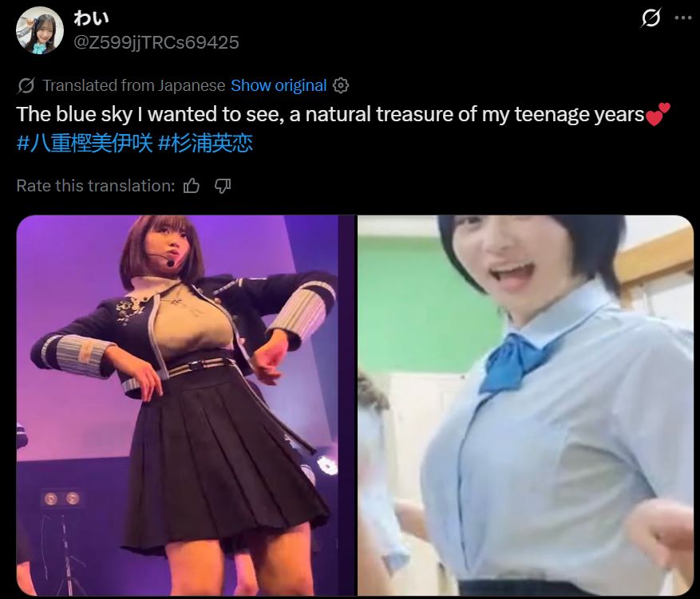Show original Japanese text of the post
700x599 pixels.
point(279,85)
